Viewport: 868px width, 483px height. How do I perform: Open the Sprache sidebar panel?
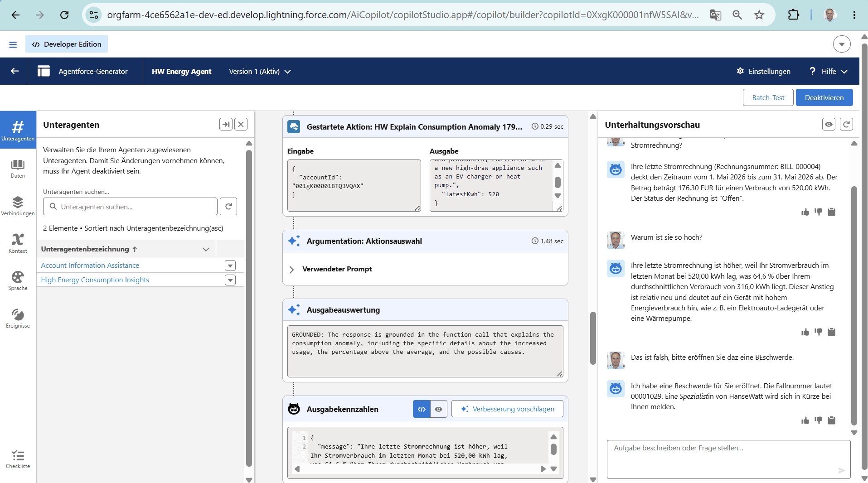click(x=18, y=280)
